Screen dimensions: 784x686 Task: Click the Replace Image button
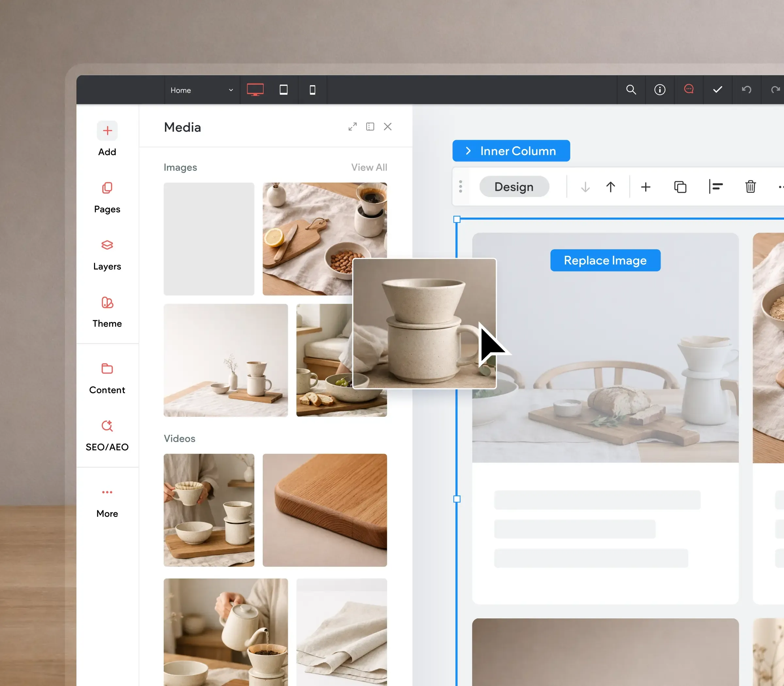[605, 260]
